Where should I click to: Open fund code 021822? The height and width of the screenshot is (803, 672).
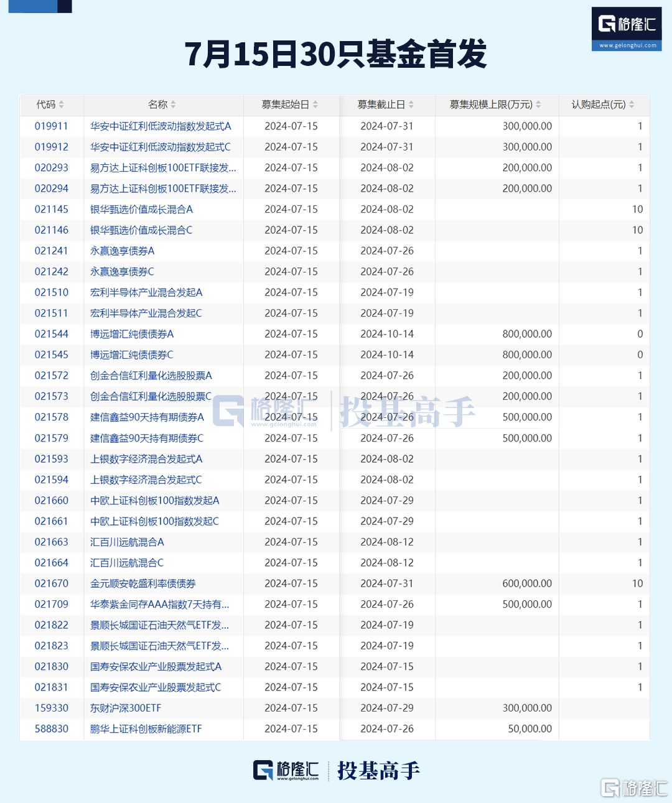52,625
